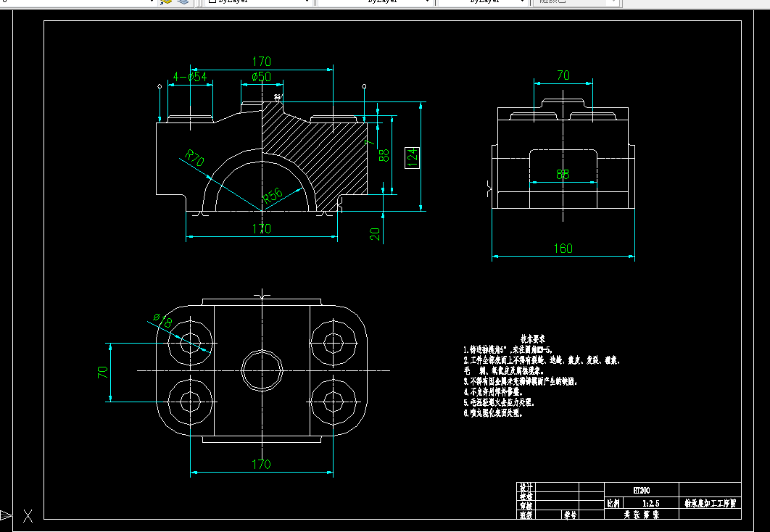
Task: Click the HT200 material cell in title block
Action: click(642, 490)
